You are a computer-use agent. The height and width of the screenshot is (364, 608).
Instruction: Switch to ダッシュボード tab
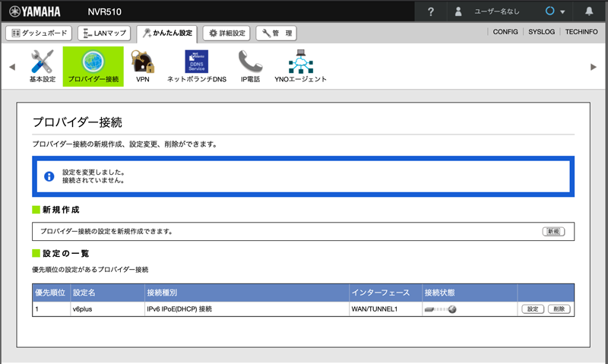click(x=39, y=33)
